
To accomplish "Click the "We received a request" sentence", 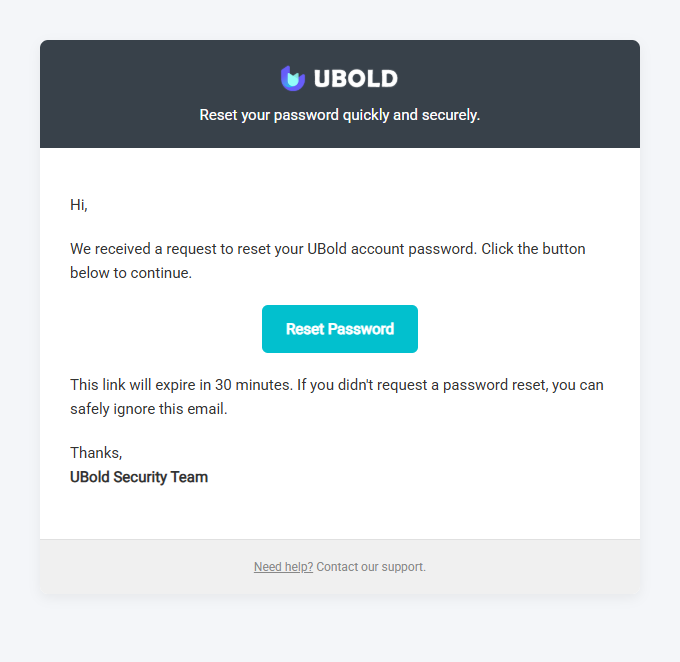I will pos(180,249).
